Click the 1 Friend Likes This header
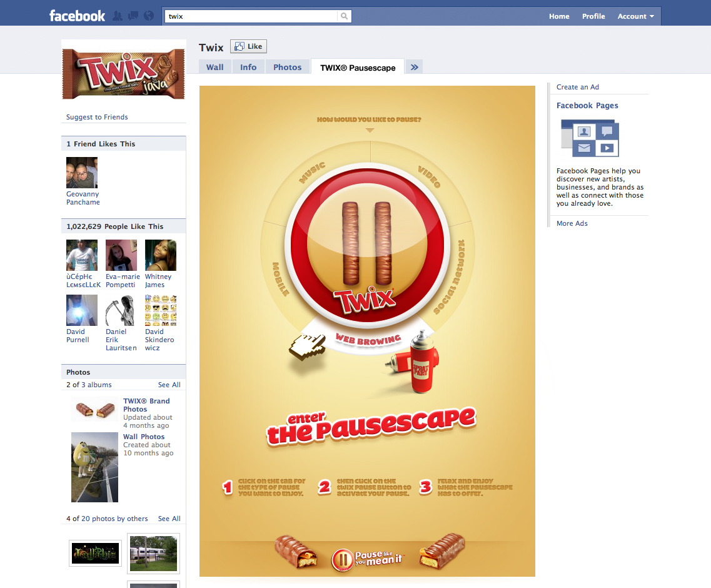Image resolution: width=711 pixels, height=588 pixels. coord(123,144)
